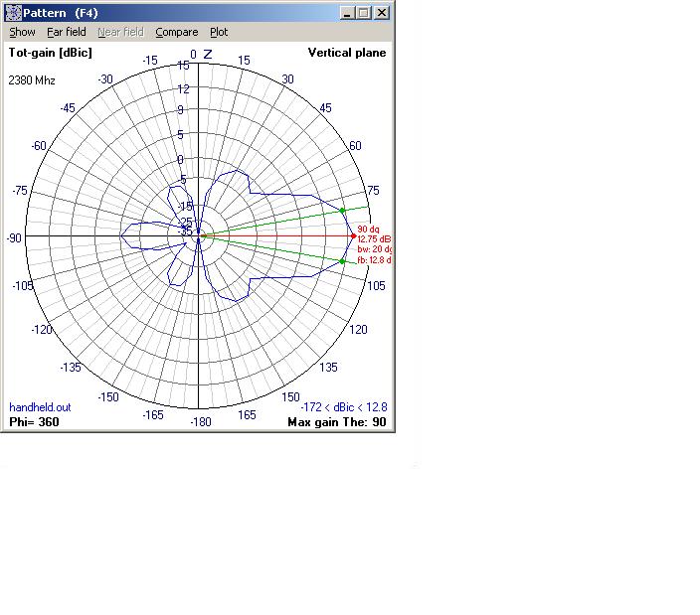Click the Tot-gain [dBic] label

click(50, 53)
